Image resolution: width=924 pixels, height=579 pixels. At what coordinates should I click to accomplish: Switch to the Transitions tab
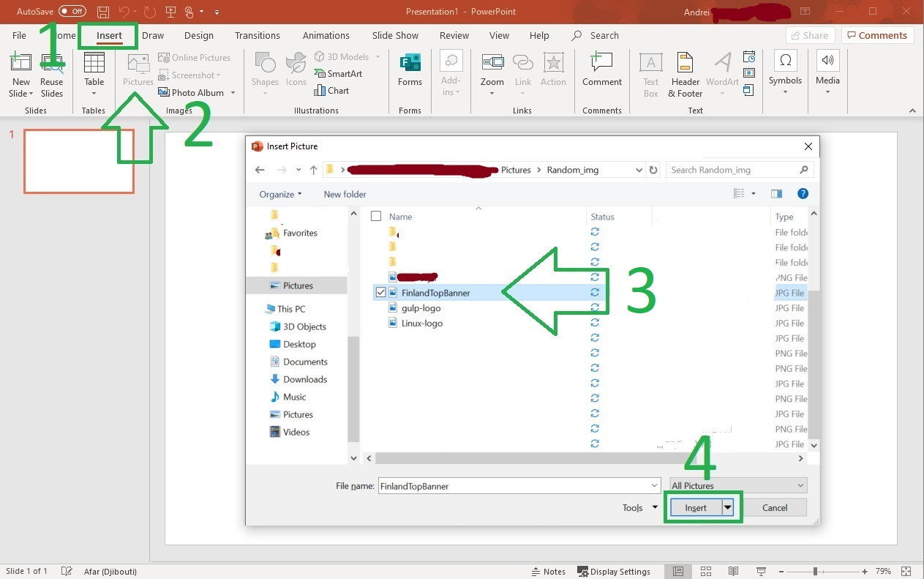[258, 35]
